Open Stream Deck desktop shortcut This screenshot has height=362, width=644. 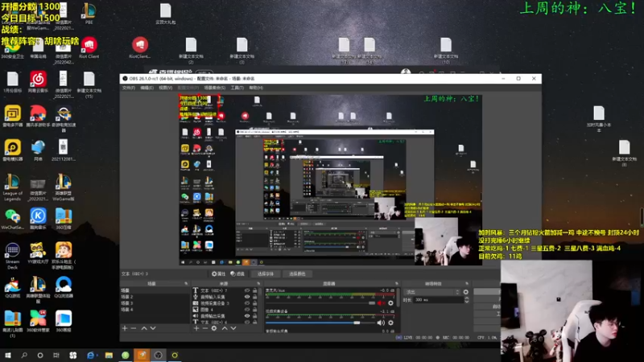point(12,256)
